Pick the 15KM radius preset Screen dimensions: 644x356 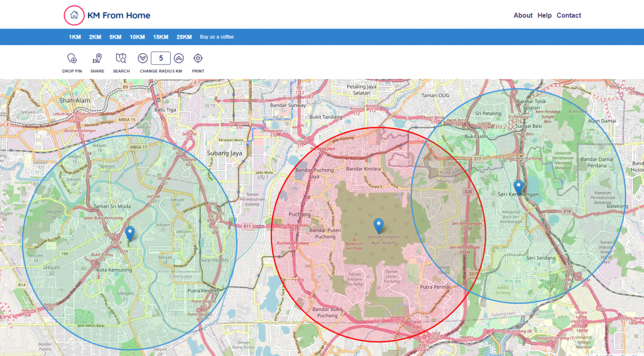pyautogui.click(x=160, y=37)
